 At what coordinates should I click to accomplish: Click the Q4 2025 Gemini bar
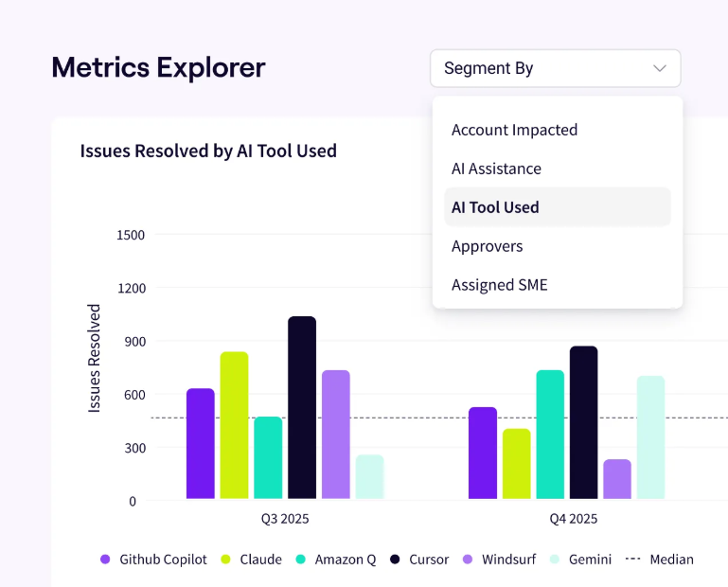(x=650, y=437)
